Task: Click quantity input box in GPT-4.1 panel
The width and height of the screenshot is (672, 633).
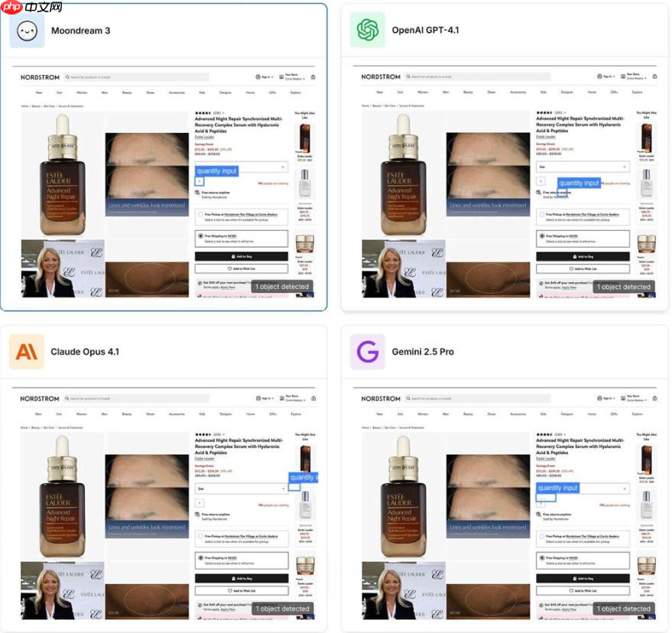Action: pyautogui.click(x=541, y=181)
